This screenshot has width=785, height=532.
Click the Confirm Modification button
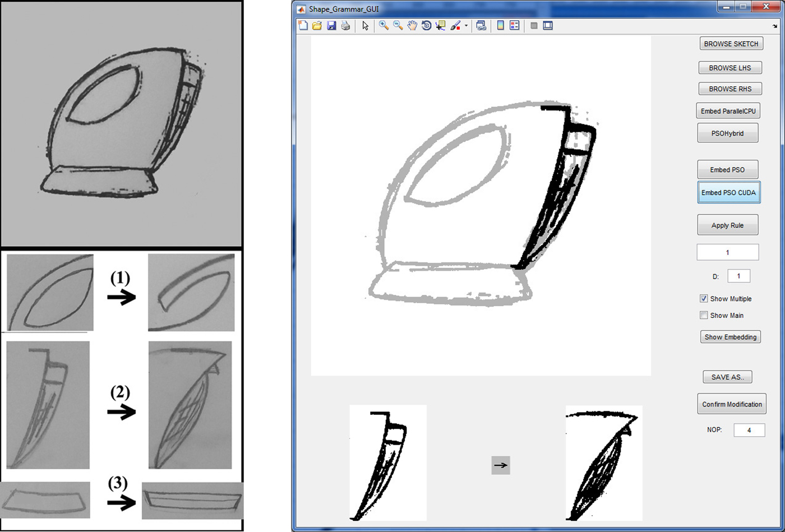(732, 404)
